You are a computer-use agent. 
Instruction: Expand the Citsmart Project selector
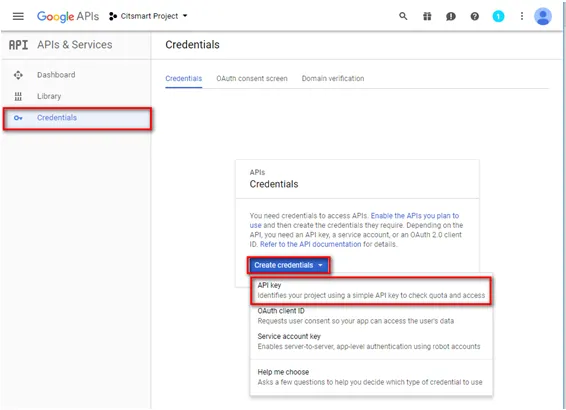tap(148, 16)
